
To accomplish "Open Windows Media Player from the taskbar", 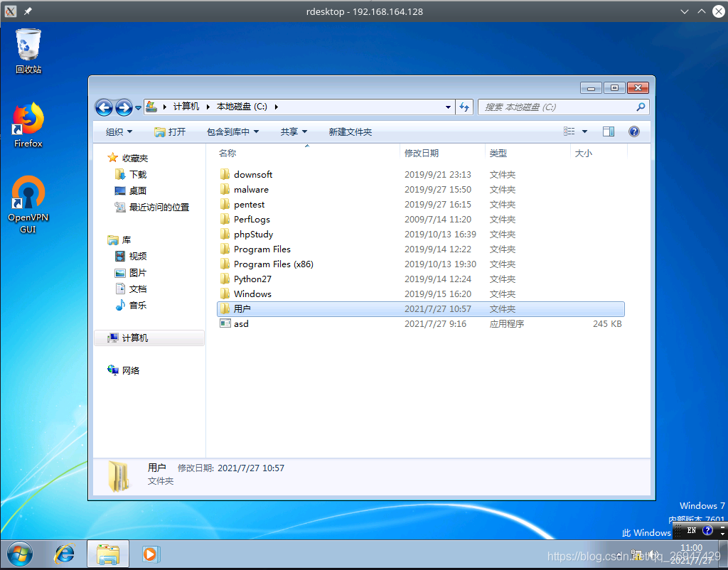I will [x=151, y=554].
